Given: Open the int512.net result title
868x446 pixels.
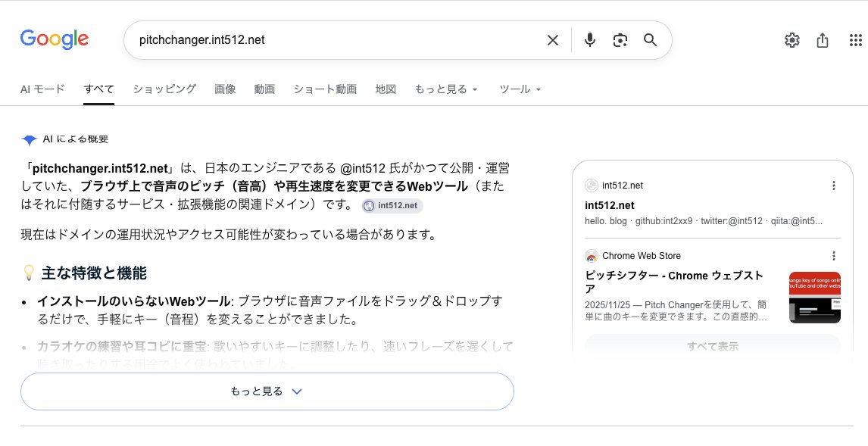Looking at the screenshot, I should [610, 205].
